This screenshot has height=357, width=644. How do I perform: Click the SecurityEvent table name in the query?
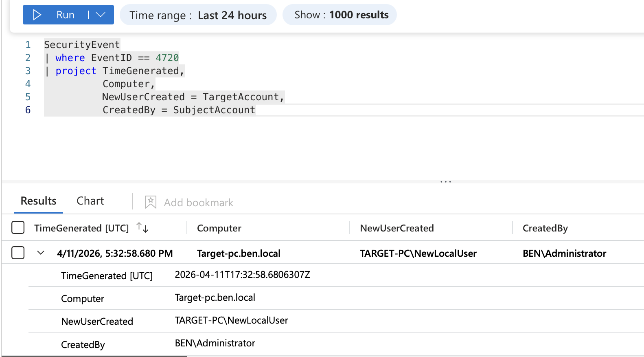click(82, 45)
